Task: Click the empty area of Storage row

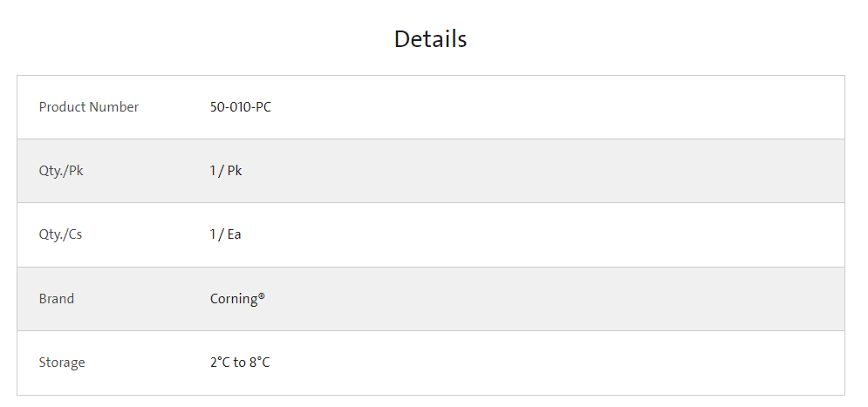Action: point(554,363)
